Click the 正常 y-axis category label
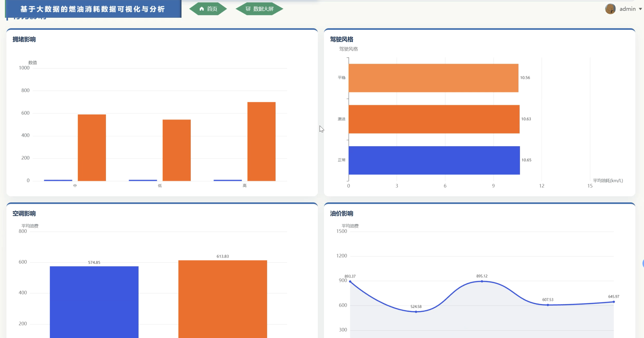 pos(341,160)
